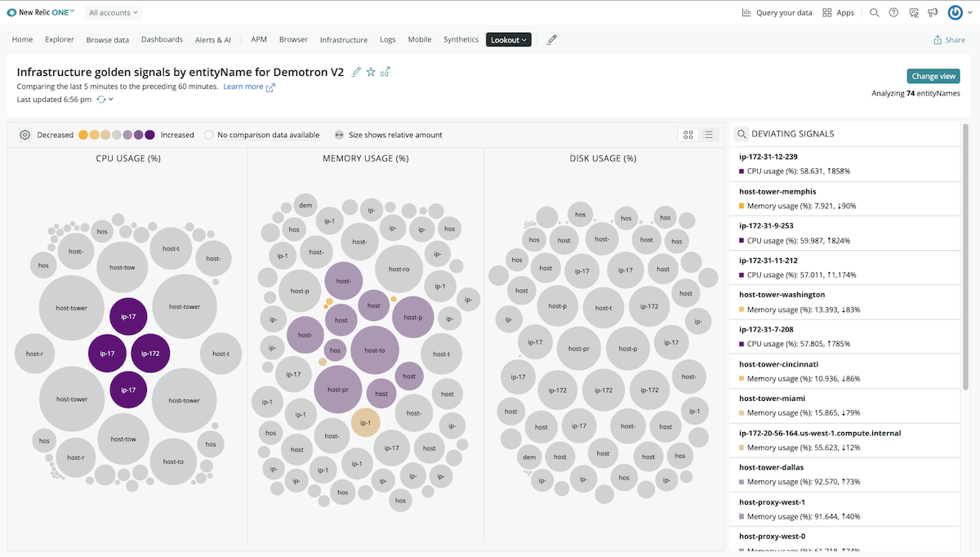The image size is (980, 557).
Task: Open the Explorer tab
Action: coord(60,39)
